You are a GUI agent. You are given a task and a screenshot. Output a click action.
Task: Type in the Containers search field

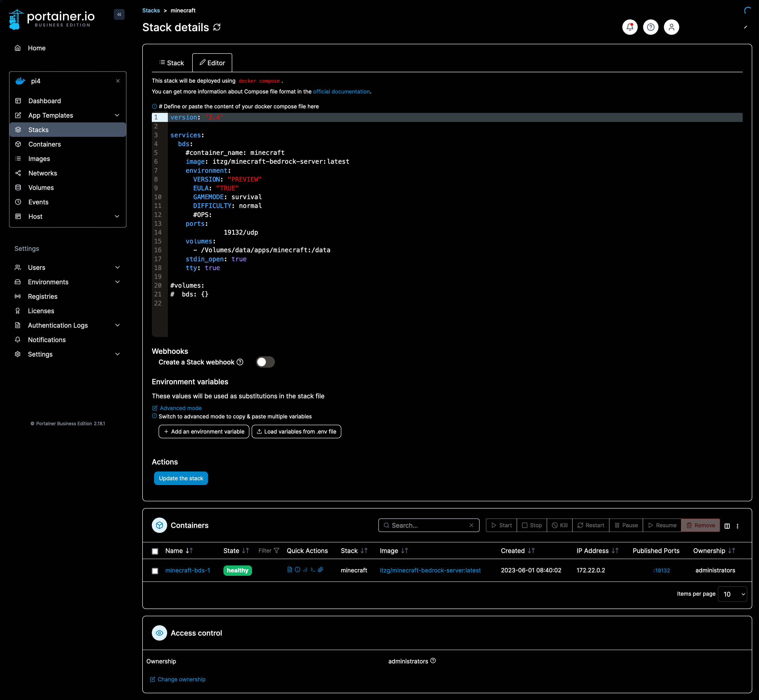[x=424, y=525]
